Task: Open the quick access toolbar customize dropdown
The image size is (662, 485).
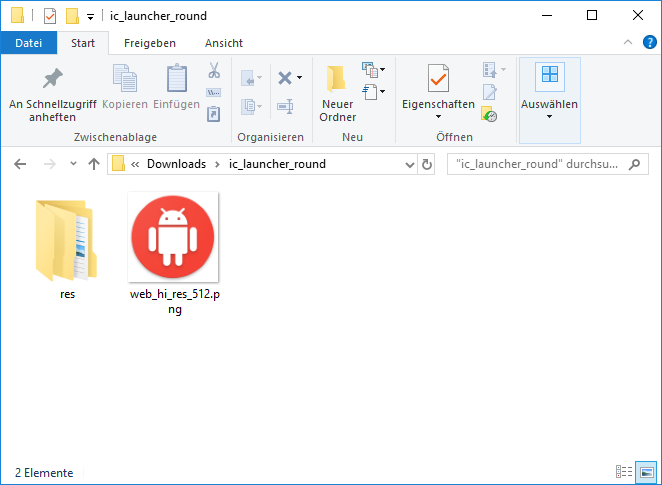Action: 90,16
